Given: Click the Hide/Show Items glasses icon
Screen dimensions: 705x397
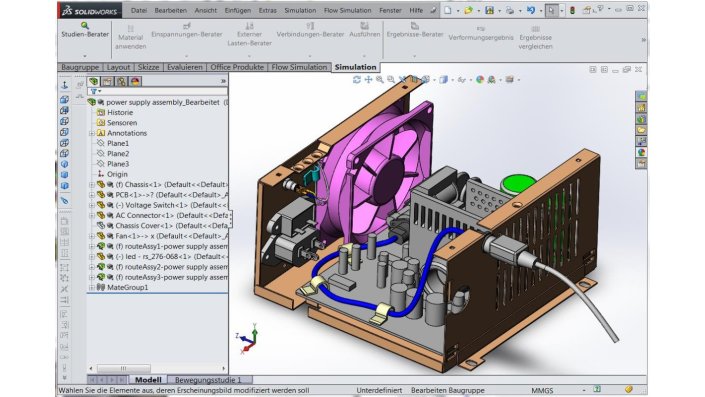Looking at the screenshot, I should [x=461, y=80].
